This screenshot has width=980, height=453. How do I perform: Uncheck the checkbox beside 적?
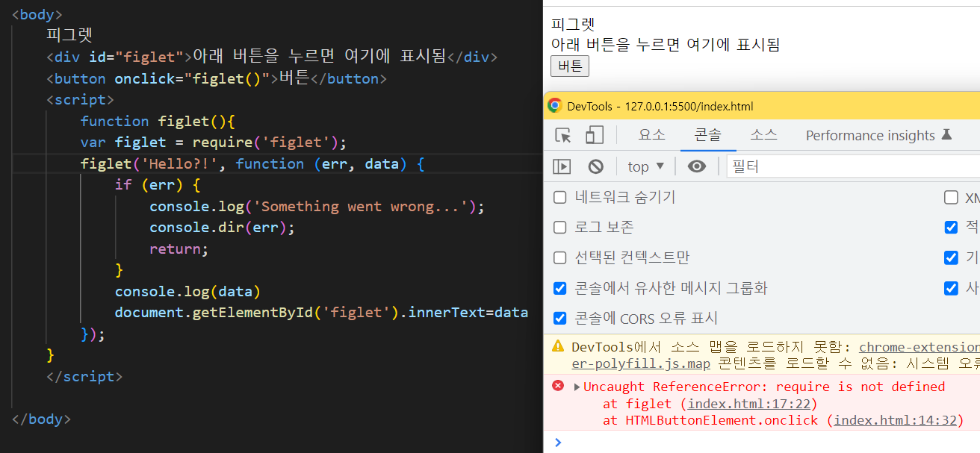coord(951,228)
